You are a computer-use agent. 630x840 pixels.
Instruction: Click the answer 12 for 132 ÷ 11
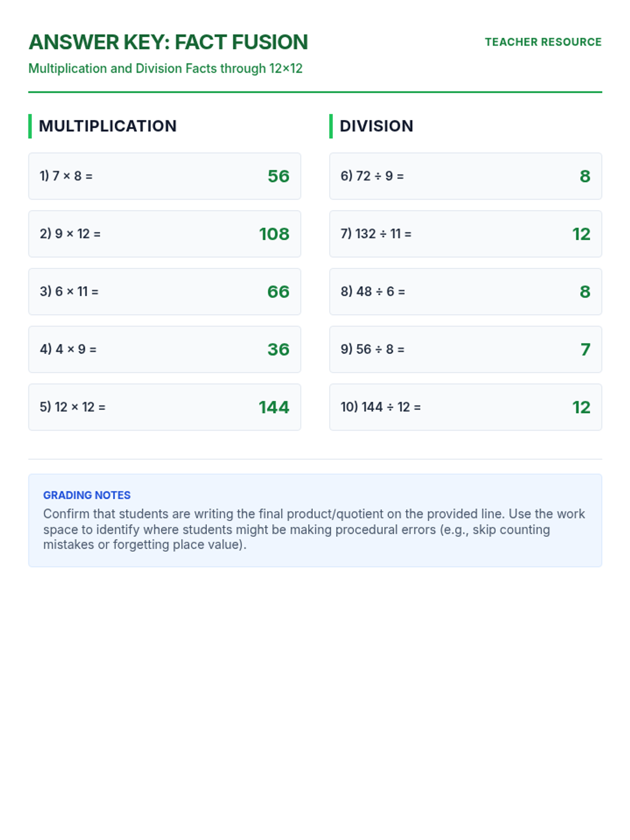[x=581, y=234]
